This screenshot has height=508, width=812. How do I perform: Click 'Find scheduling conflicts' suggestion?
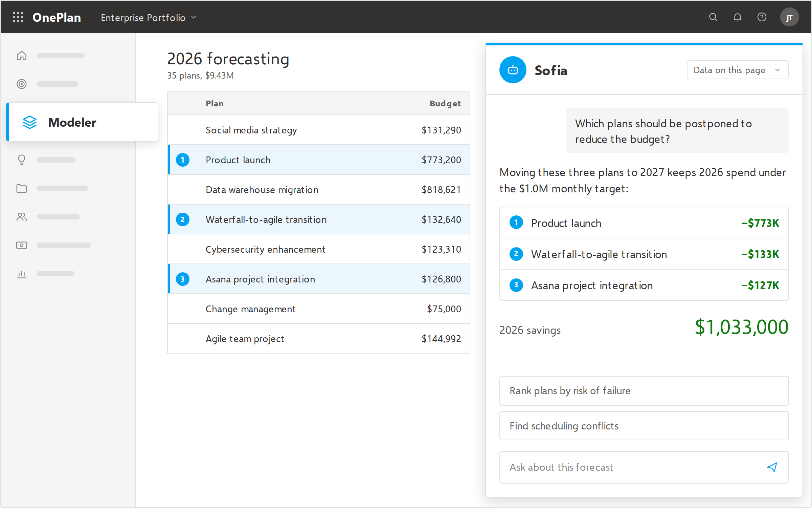(644, 426)
